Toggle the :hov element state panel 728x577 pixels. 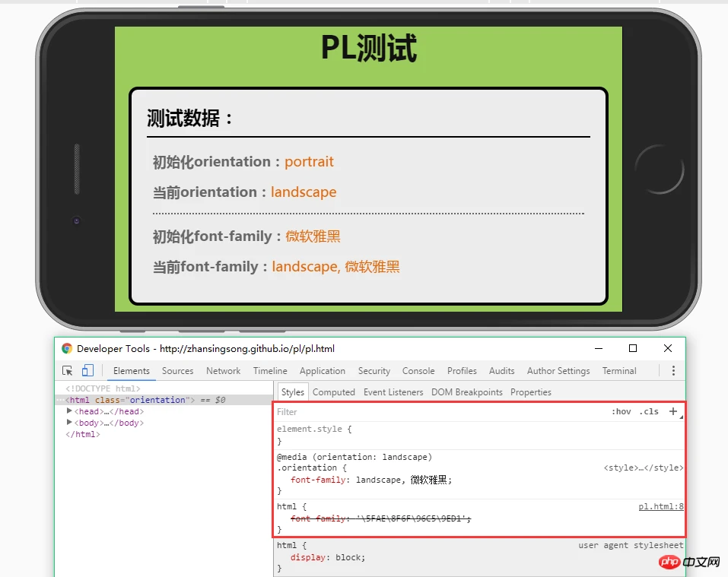click(621, 412)
